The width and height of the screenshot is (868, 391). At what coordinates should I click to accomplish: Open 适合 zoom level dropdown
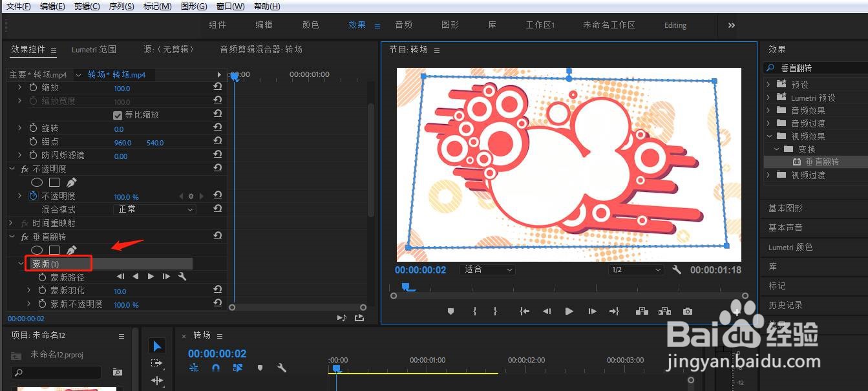487,269
